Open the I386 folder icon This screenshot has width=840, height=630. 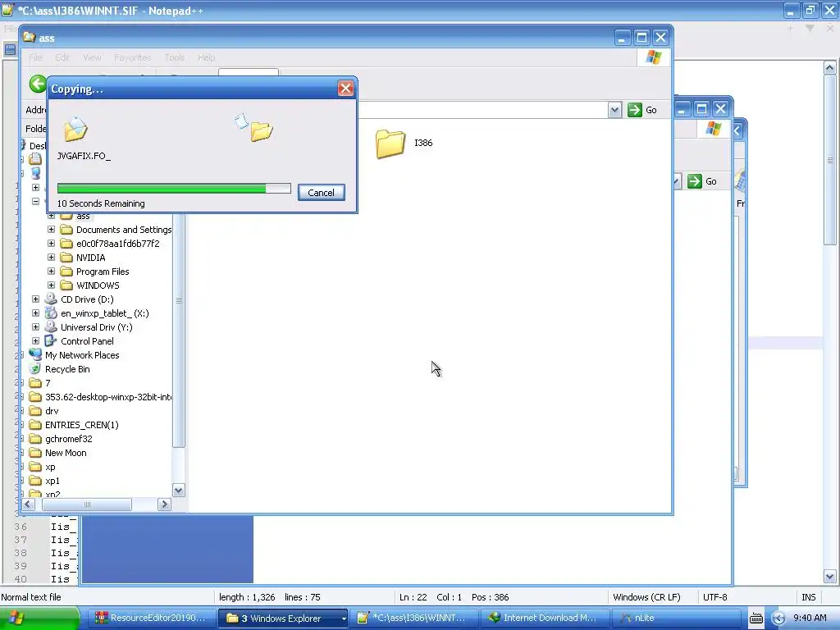tap(390, 144)
